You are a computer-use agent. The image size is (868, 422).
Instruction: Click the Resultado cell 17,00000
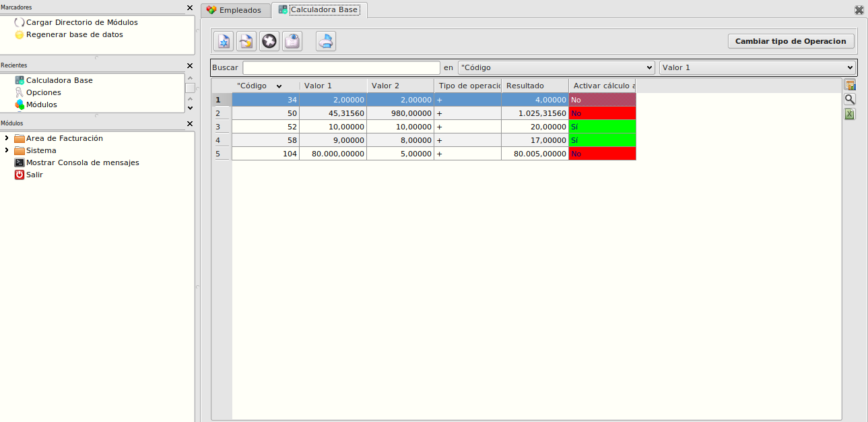(x=535, y=140)
